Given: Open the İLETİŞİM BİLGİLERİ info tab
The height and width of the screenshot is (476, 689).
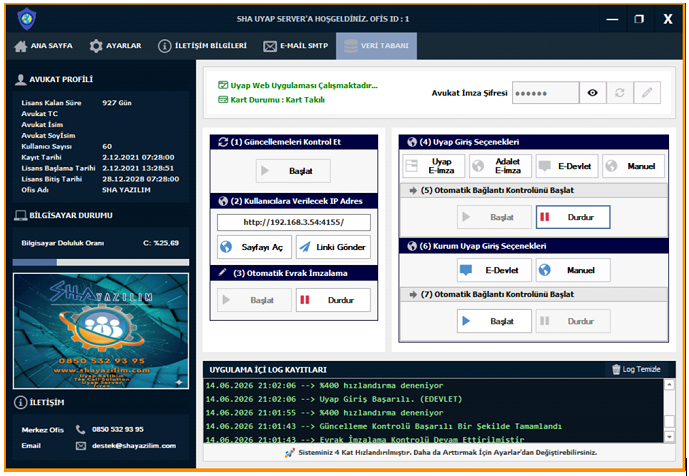Looking at the screenshot, I should tap(202, 46).
